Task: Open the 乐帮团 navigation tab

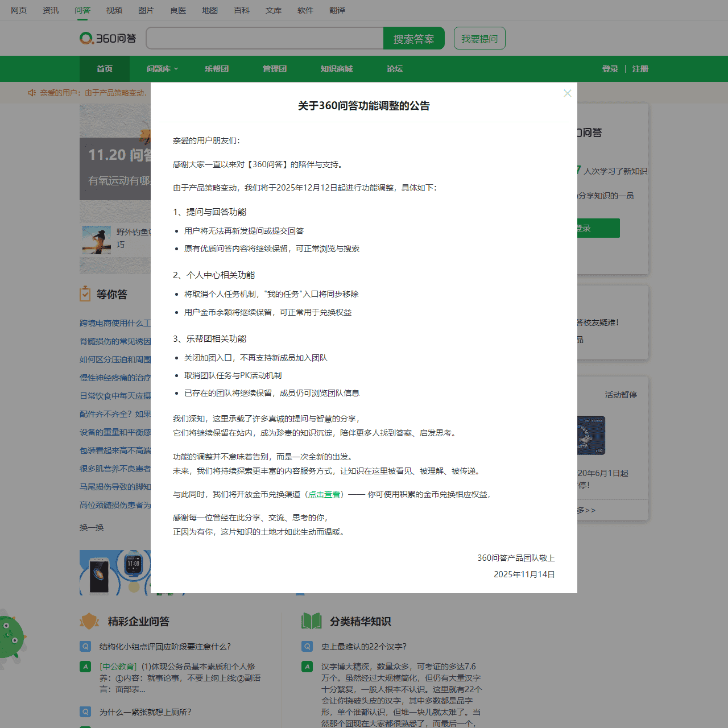Action: [x=217, y=69]
